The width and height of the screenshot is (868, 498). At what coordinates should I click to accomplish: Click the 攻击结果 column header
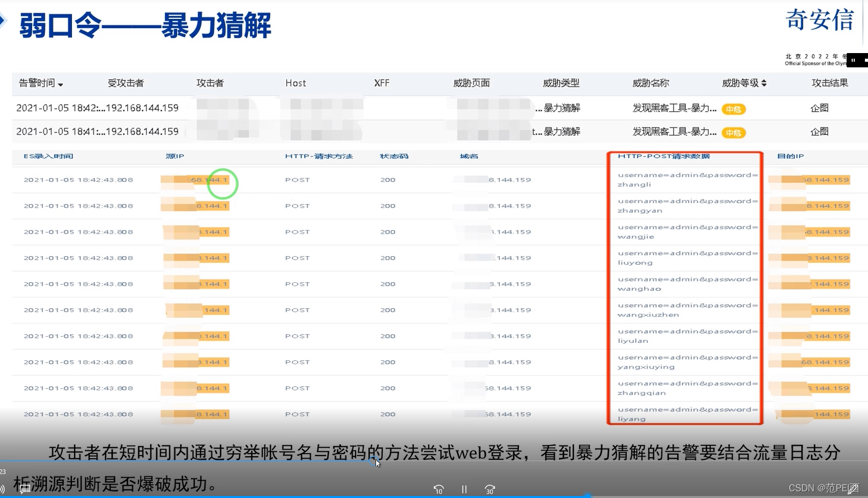830,83
